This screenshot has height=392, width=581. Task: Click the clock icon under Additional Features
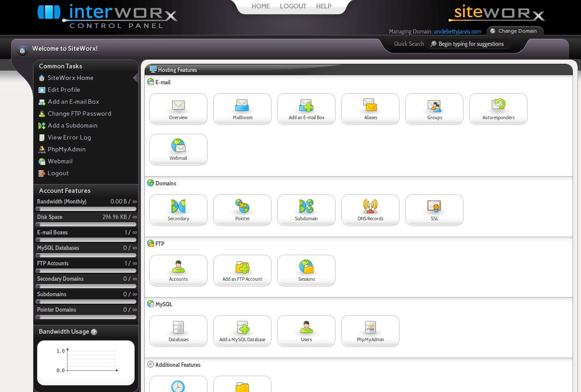coord(178,386)
